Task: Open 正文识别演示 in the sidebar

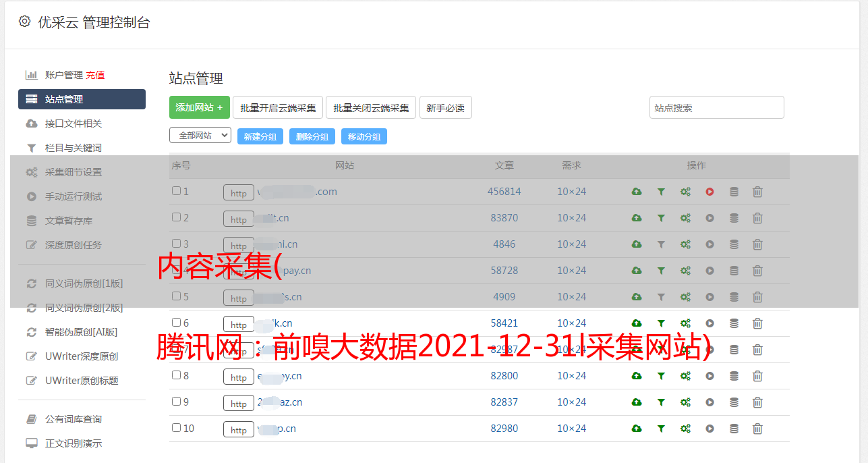Action: click(x=74, y=443)
